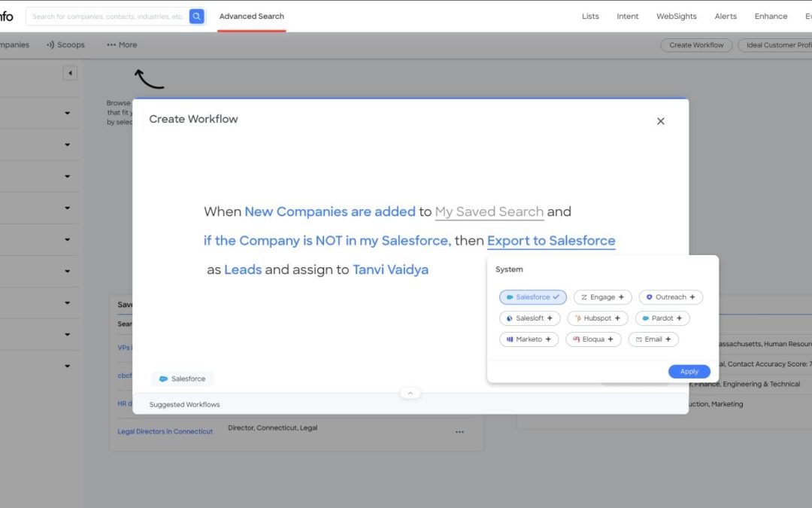Add Pardot as a system
This screenshot has width=812, height=508.
tap(662, 318)
